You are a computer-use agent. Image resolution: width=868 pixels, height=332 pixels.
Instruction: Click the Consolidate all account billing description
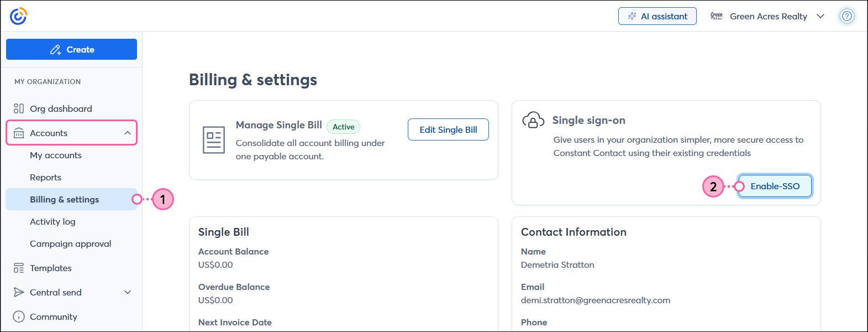[310, 149]
